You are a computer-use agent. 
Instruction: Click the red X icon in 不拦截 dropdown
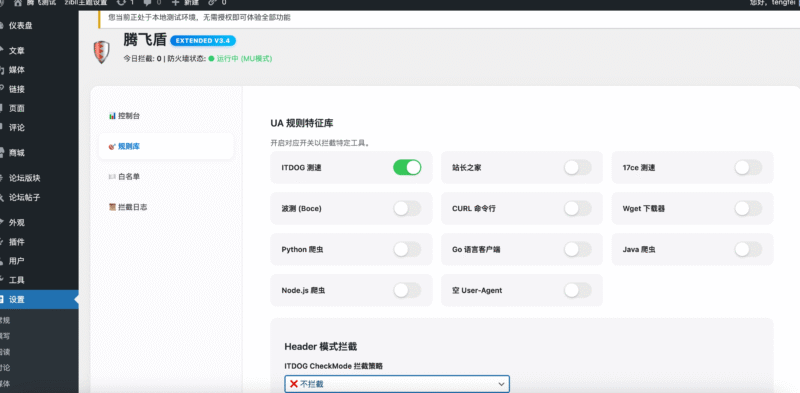pos(293,384)
